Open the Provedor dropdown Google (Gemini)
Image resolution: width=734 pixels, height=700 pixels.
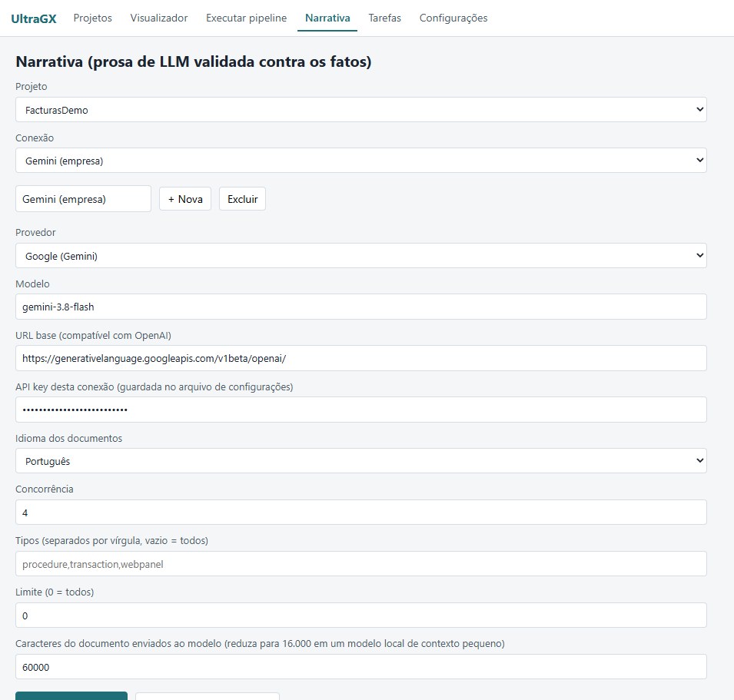[x=361, y=255]
